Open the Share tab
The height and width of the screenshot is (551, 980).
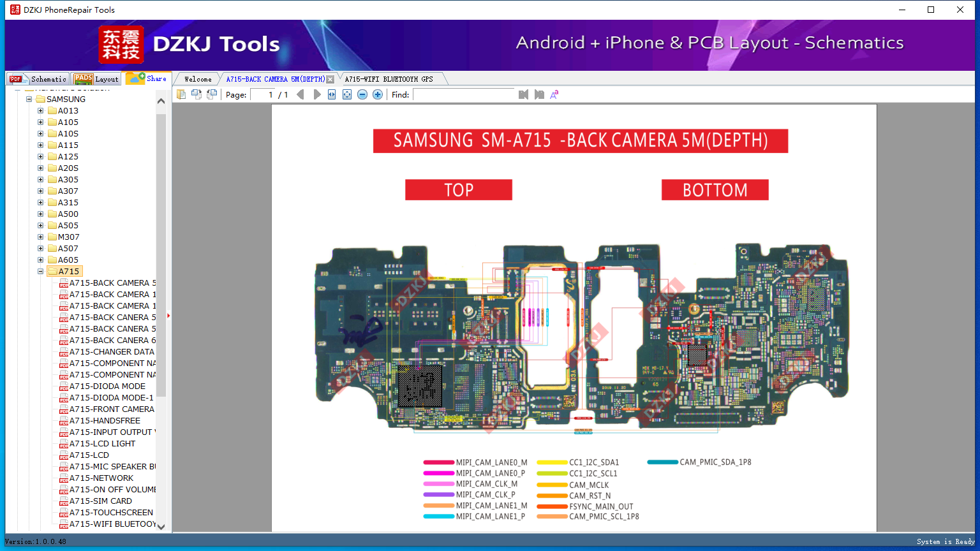(147, 78)
